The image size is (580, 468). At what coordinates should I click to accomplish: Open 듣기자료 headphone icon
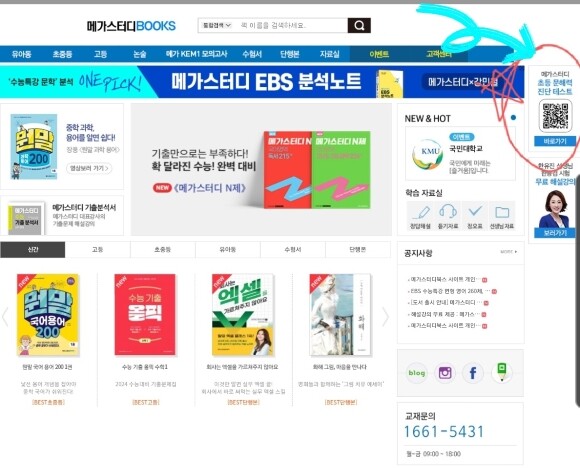(448, 216)
